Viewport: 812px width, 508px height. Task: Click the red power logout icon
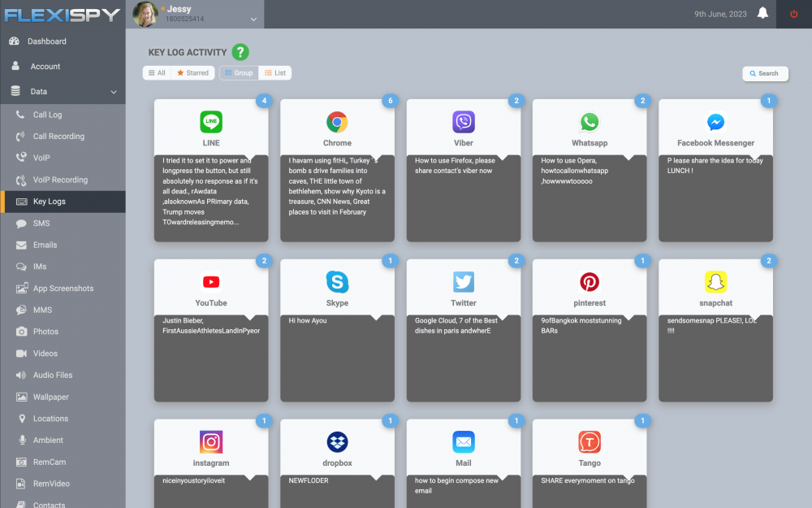[794, 14]
